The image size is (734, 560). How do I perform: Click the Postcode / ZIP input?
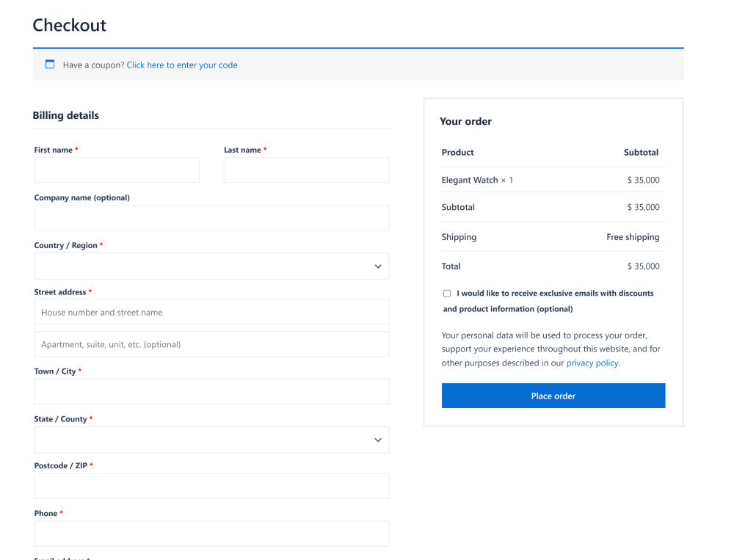tap(211, 486)
